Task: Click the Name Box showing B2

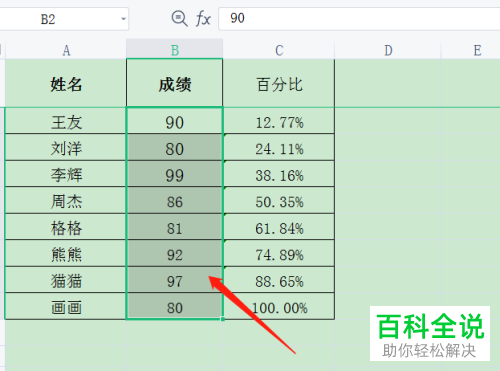Action: click(63, 19)
